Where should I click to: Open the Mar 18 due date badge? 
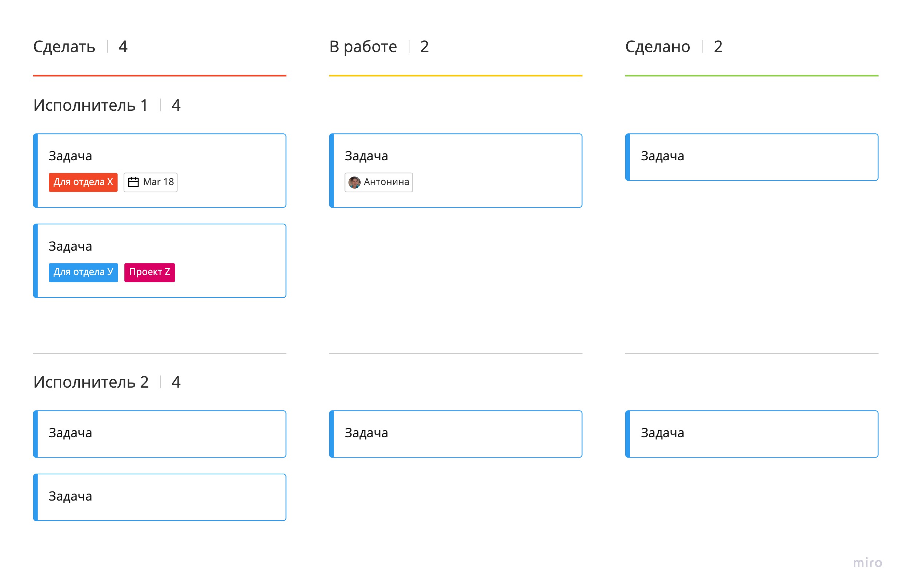(x=150, y=183)
